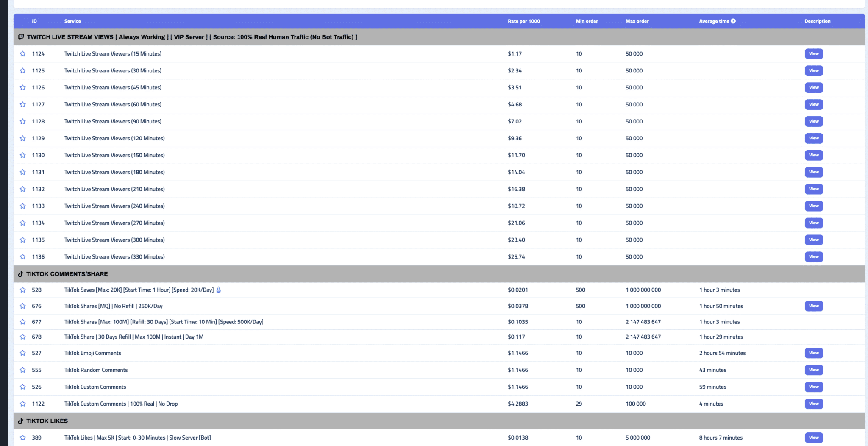Viewport: 868px width, 446px height.
Task: Click the water drop icon on TikTok Saves
Action: [x=219, y=290]
